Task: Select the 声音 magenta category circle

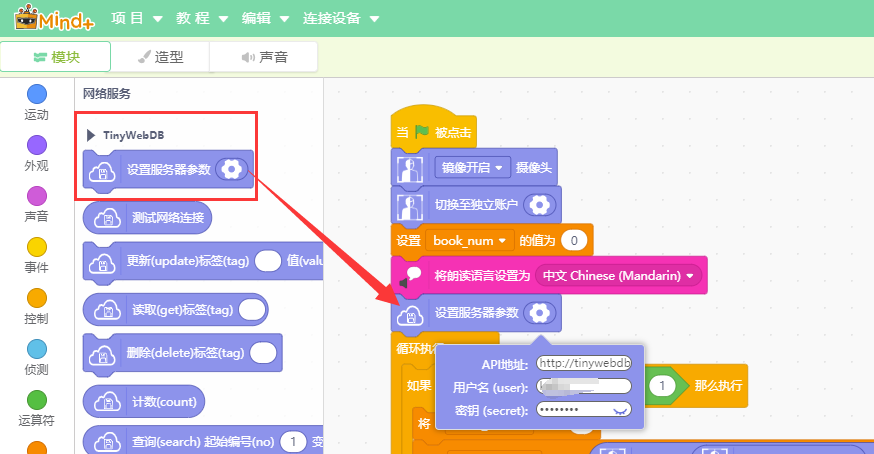Action: [37, 196]
